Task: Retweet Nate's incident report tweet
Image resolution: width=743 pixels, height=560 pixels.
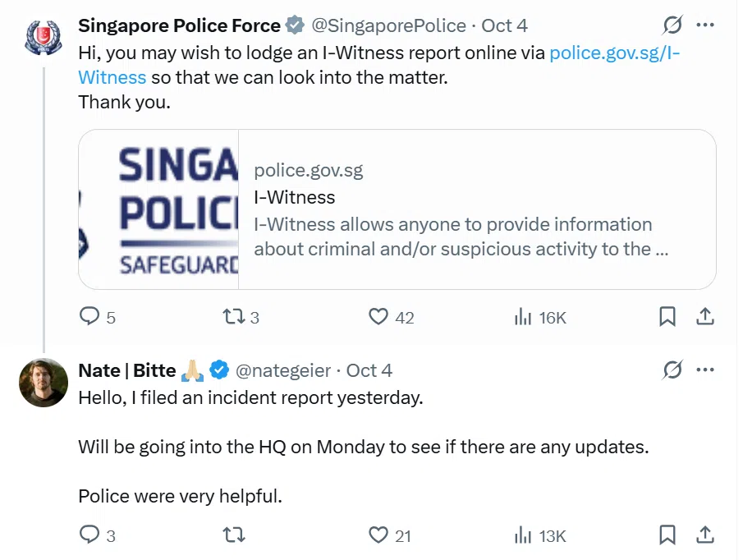Action: pyautogui.click(x=234, y=535)
